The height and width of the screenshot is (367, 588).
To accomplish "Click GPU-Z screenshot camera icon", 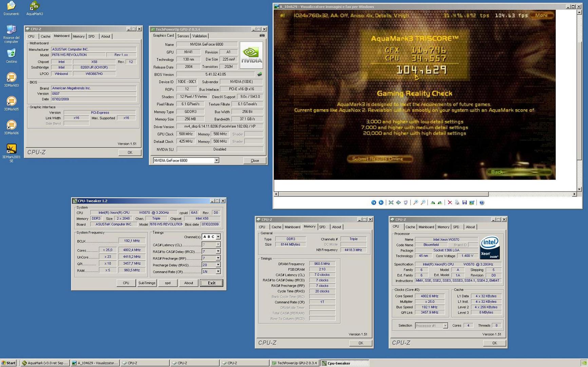I will tap(262, 36).
